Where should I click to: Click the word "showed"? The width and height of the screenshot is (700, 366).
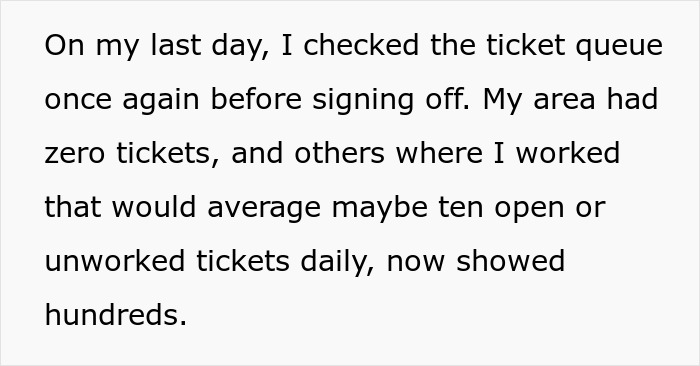coord(511,261)
